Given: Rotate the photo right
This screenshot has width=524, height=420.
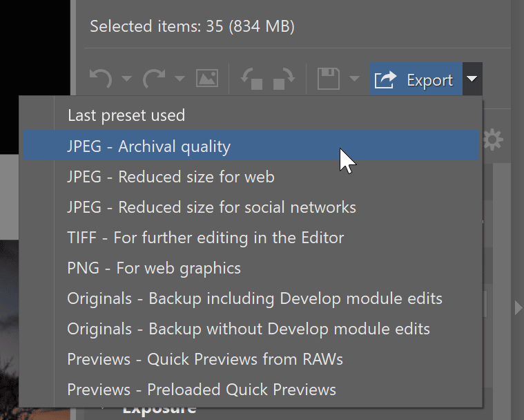Looking at the screenshot, I should [284, 79].
